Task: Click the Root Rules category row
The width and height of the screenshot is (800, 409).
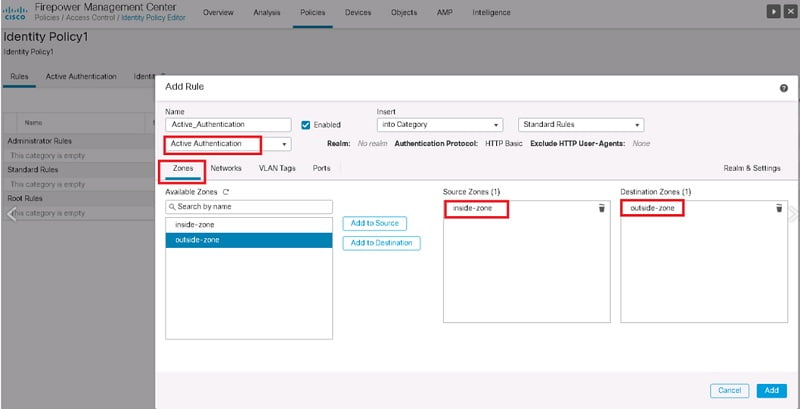Action: [x=78, y=198]
